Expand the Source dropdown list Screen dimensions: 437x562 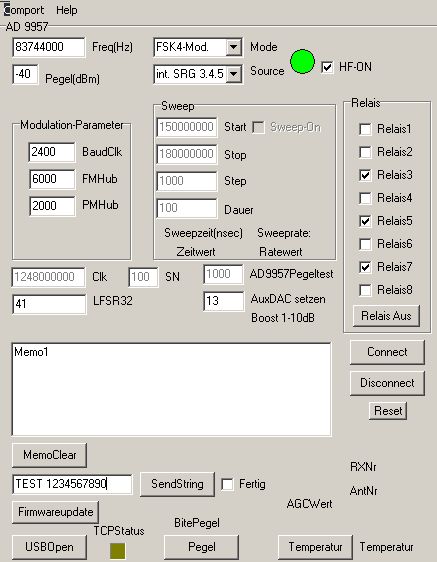(233, 74)
